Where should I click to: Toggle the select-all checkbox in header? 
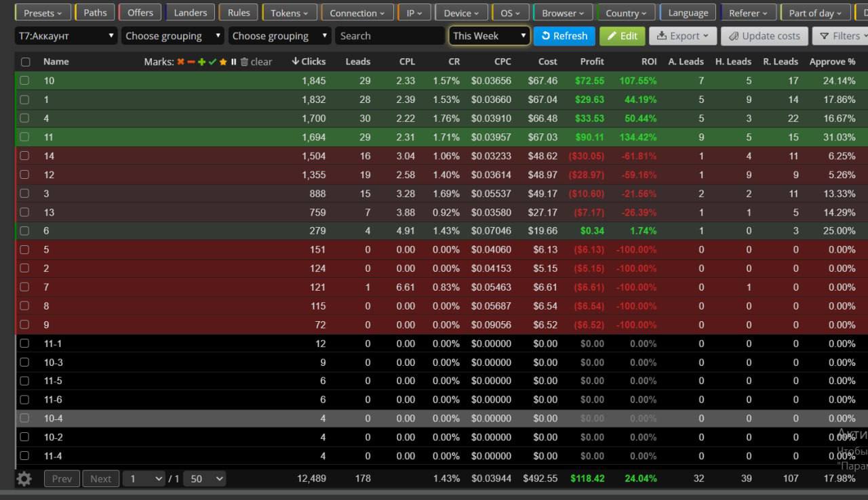[x=25, y=62]
